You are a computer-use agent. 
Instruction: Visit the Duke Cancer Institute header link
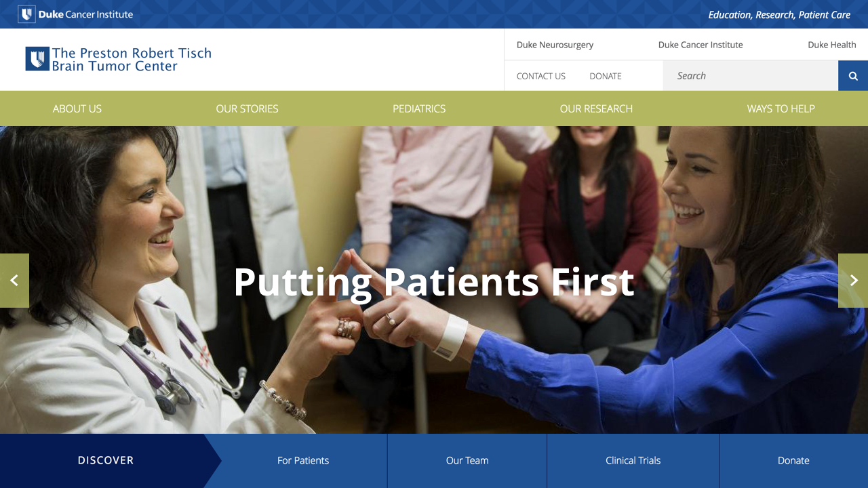tap(701, 45)
